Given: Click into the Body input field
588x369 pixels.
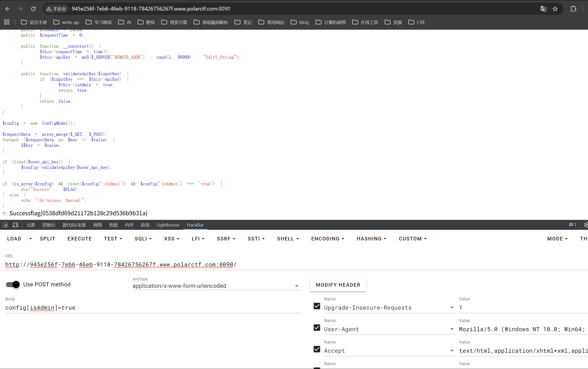Looking at the screenshot, I should 153,308.
